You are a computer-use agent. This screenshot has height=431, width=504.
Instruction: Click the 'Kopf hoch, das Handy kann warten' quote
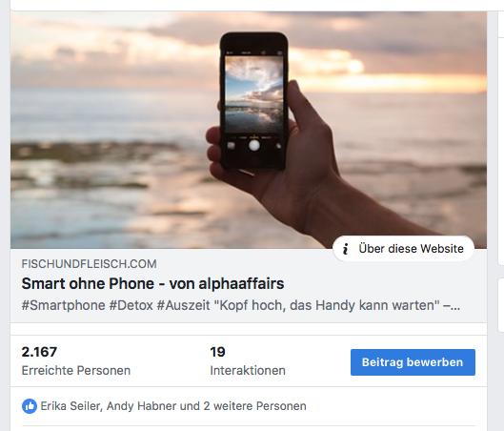pos(327,305)
